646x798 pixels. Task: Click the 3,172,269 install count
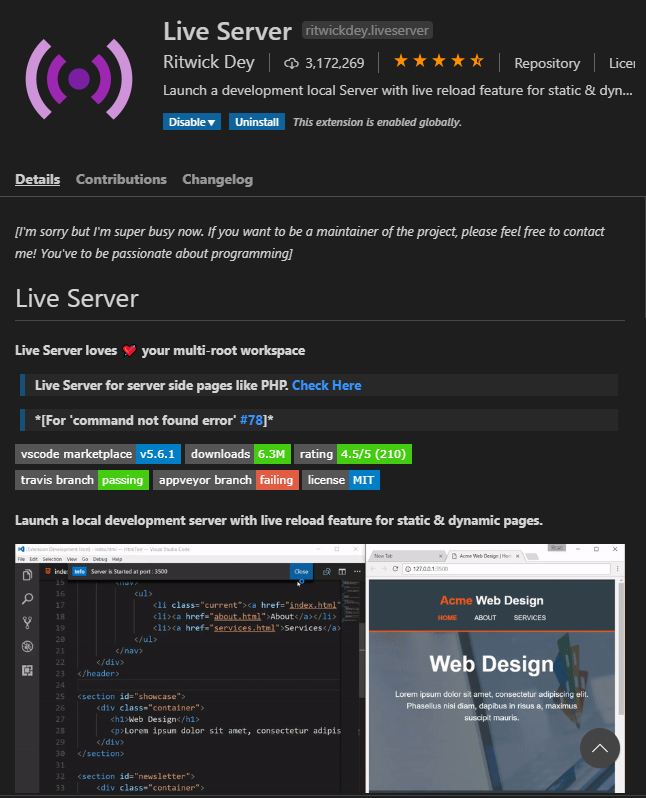tap(334, 63)
